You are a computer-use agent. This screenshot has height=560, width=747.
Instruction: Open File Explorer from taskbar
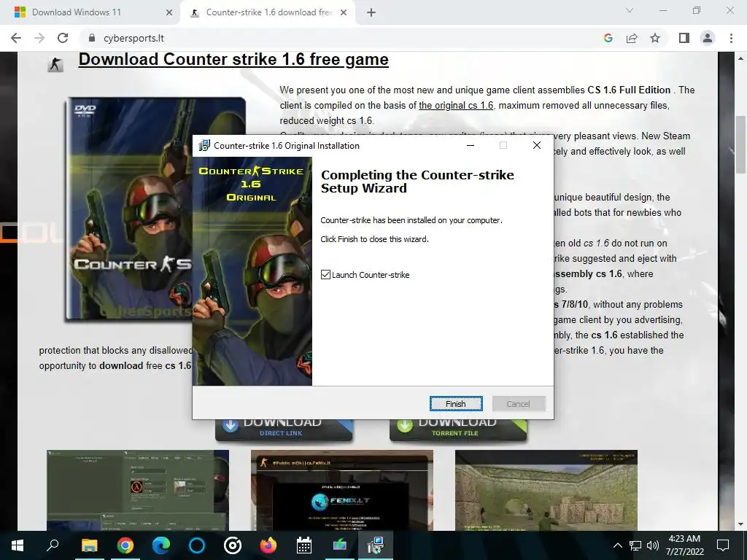pos(89,545)
